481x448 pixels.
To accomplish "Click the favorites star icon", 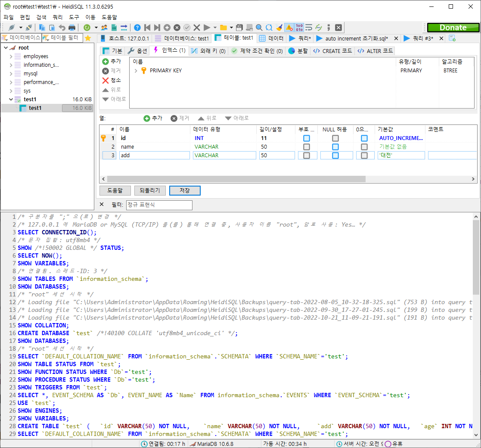I will point(88,38).
